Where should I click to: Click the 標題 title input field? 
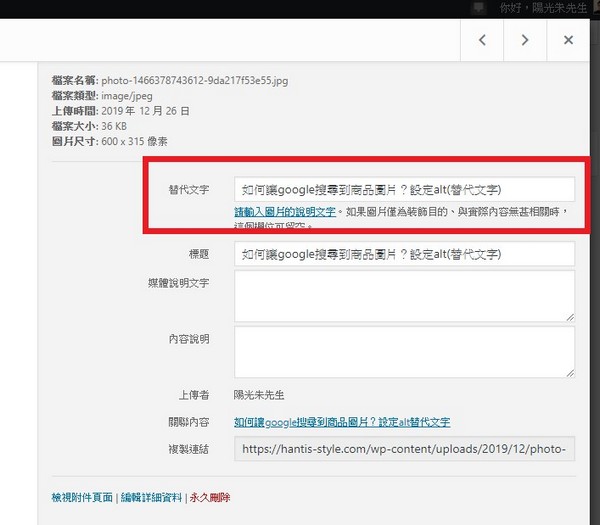[404, 254]
